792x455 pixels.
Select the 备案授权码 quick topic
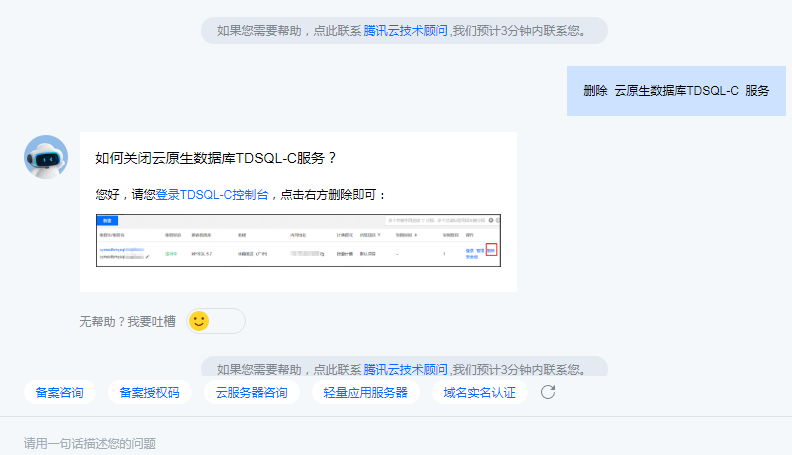tap(150, 392)
